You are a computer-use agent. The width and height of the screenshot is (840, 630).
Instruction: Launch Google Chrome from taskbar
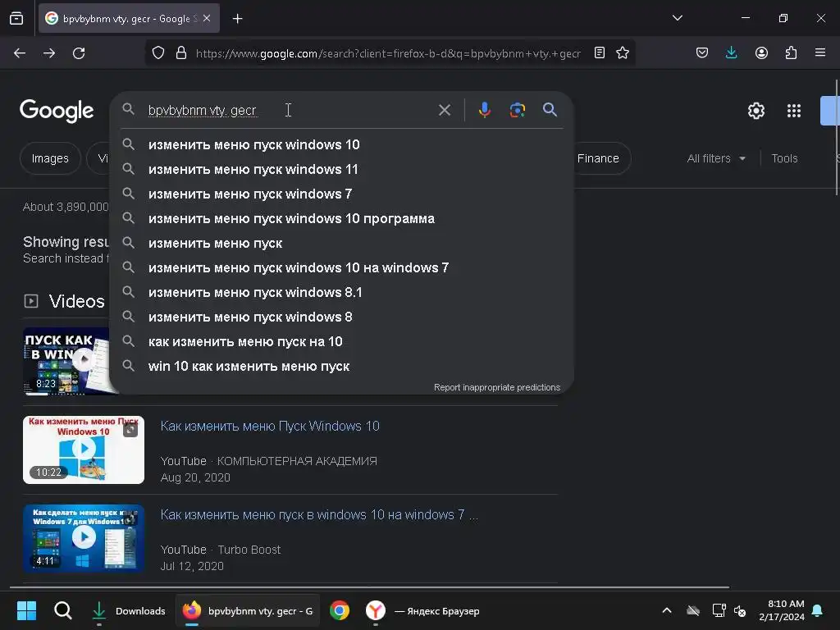(339, 610)
